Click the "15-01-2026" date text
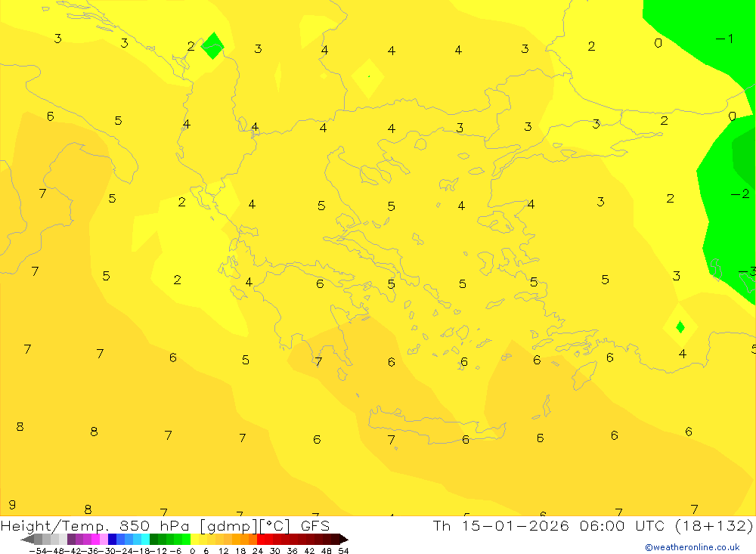Viewport: 756px width, 554px height. click(516, 526)
